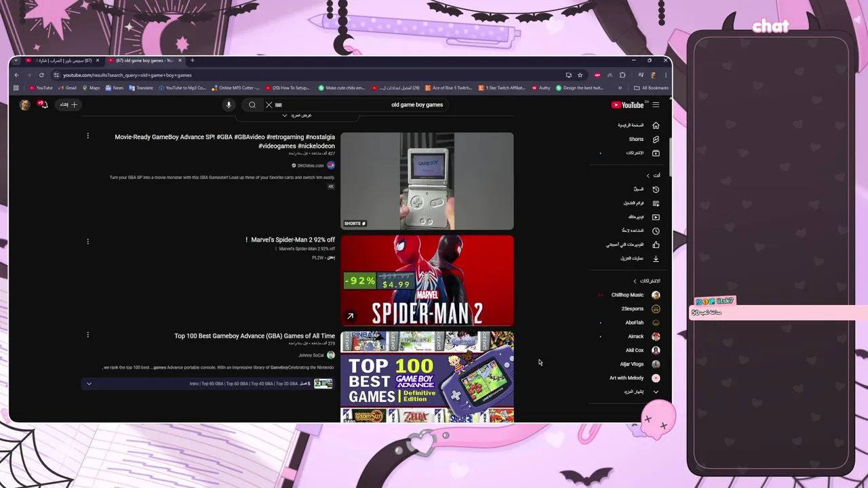Open watch History clock-arrow icon
Viewport: 868px width, 488px height.
click(x=656, y=189)
